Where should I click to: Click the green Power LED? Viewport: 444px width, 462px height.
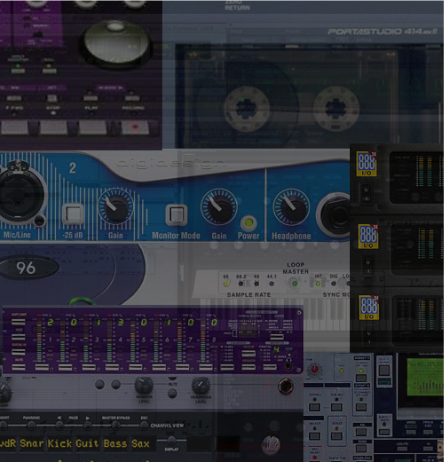249,223
